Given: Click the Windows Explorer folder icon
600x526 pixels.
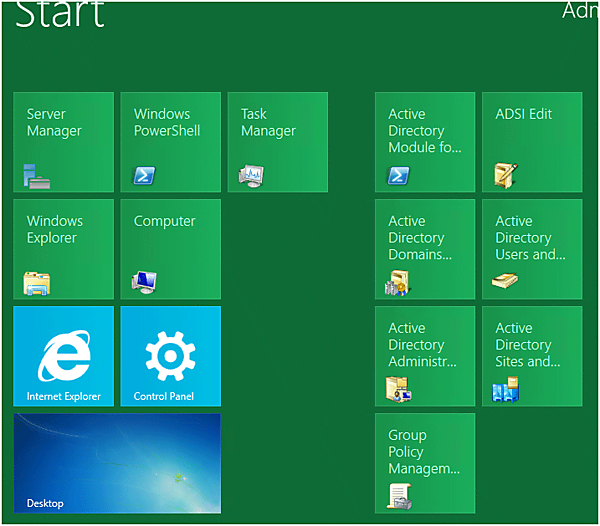Looking at the screenshot, I should click(37, 283).
